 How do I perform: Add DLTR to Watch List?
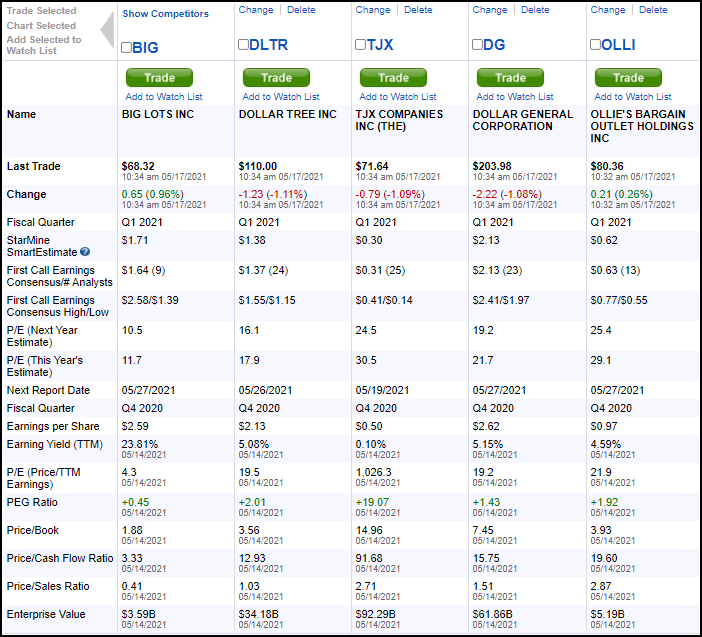coord(281,97)
